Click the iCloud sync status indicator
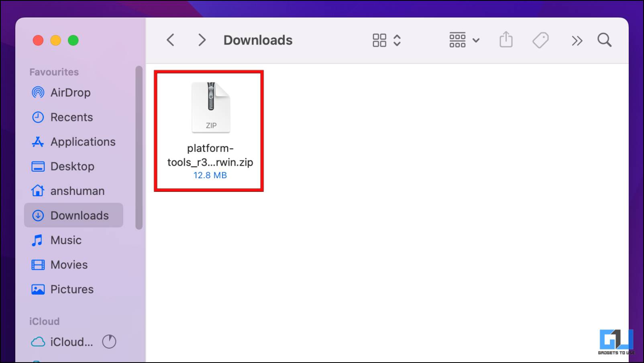The width and height of the screenshot is (644, 363). tap(109, 342)
